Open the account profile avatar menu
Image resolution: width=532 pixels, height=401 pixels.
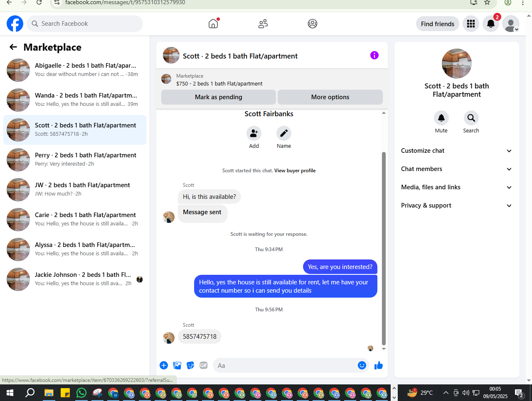[x=511, y=24]
